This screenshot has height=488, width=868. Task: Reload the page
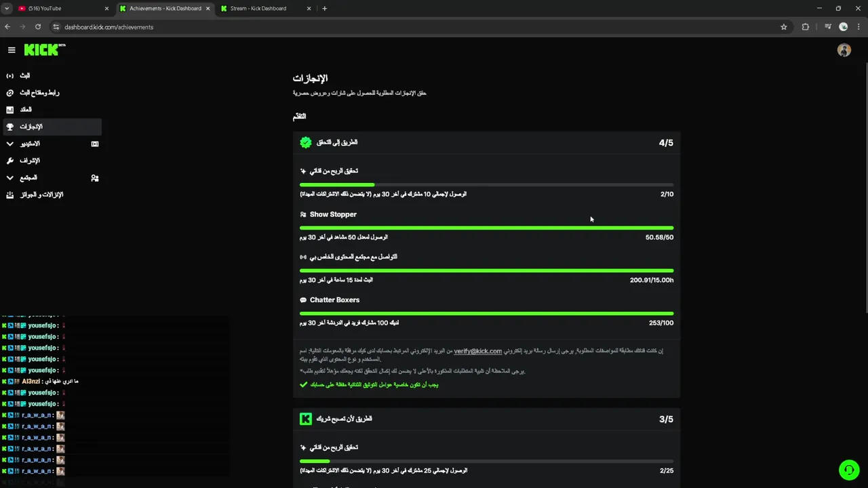click(x=38, y=27)
